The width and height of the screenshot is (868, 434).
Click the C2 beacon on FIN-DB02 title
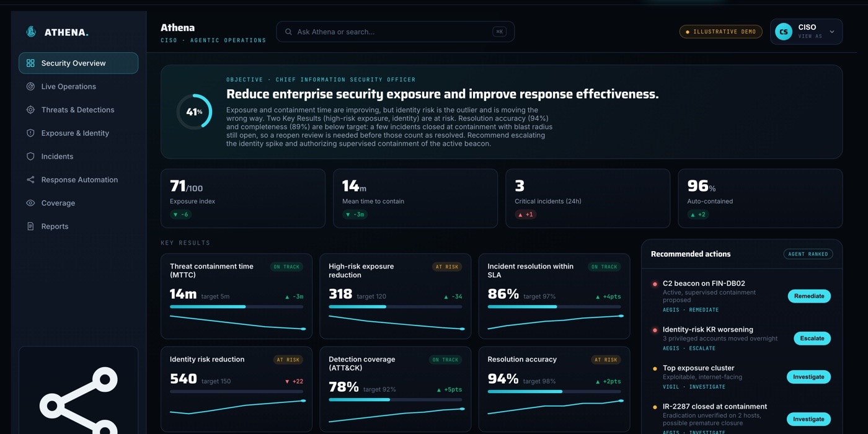click(704, 284)
